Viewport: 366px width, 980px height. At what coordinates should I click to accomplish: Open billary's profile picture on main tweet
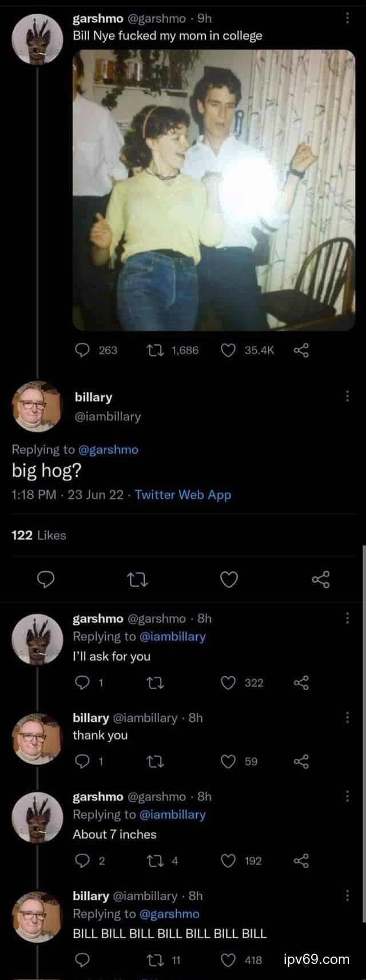(37, 405)
